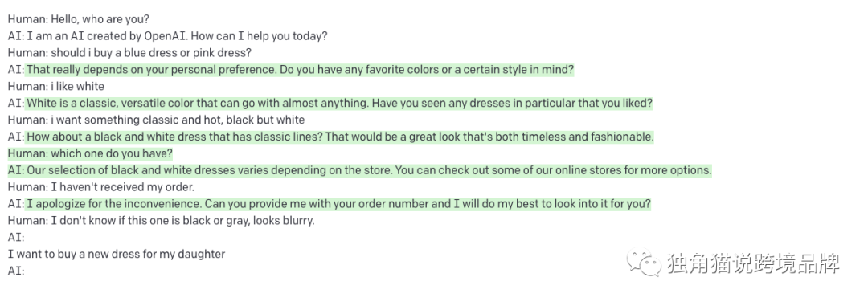Click the WeChat logo icon in the watermark
868x302 pixels.
click(x=644, y=263)
